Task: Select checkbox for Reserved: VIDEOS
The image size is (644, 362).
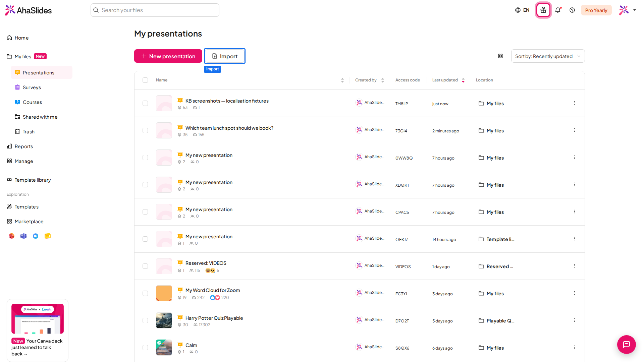Action: click(x=145, y=266)
